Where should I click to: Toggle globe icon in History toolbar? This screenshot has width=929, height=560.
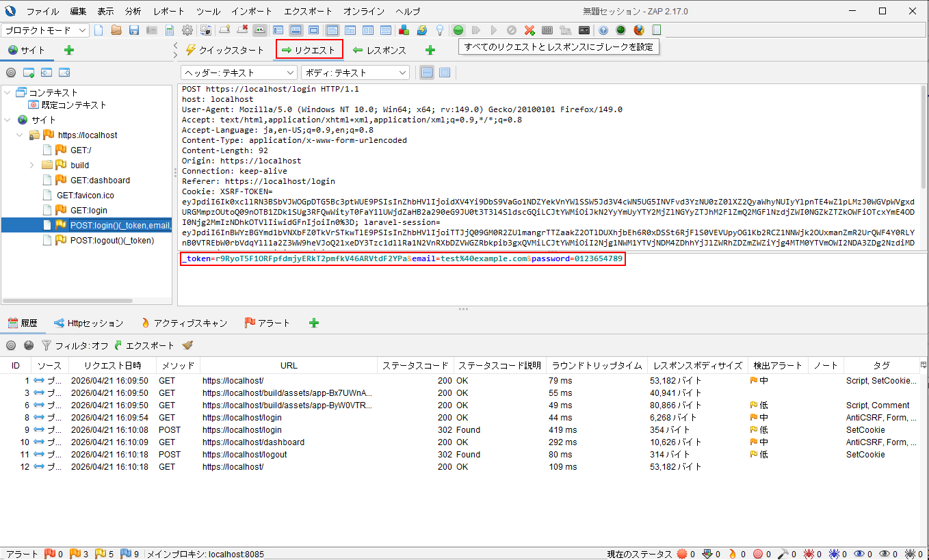coord(29,345)
